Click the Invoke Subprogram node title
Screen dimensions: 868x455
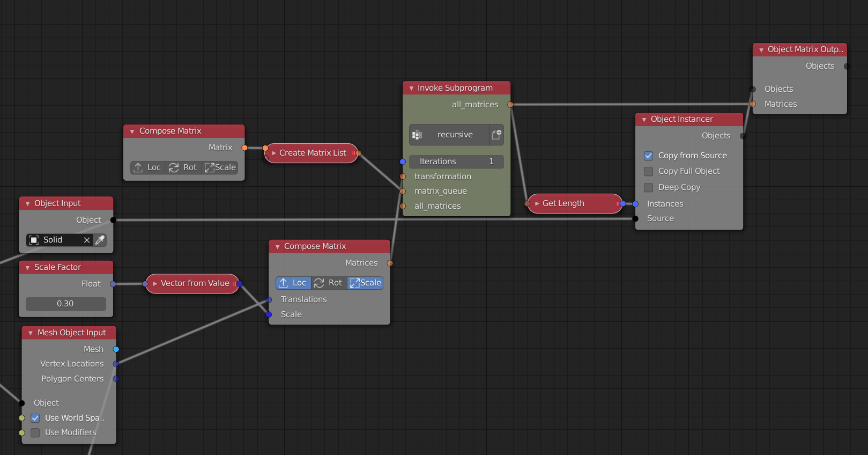click(455, 88)
